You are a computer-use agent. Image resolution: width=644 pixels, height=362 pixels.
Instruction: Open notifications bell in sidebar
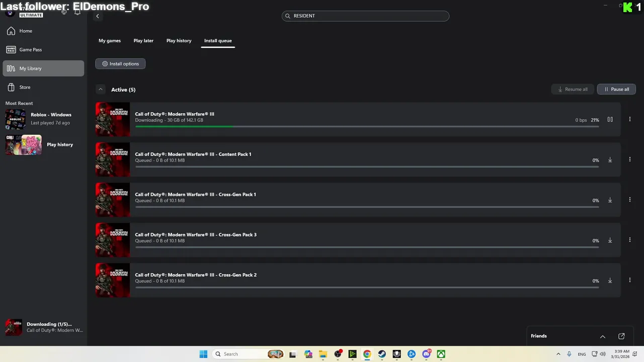coord(77,12)
